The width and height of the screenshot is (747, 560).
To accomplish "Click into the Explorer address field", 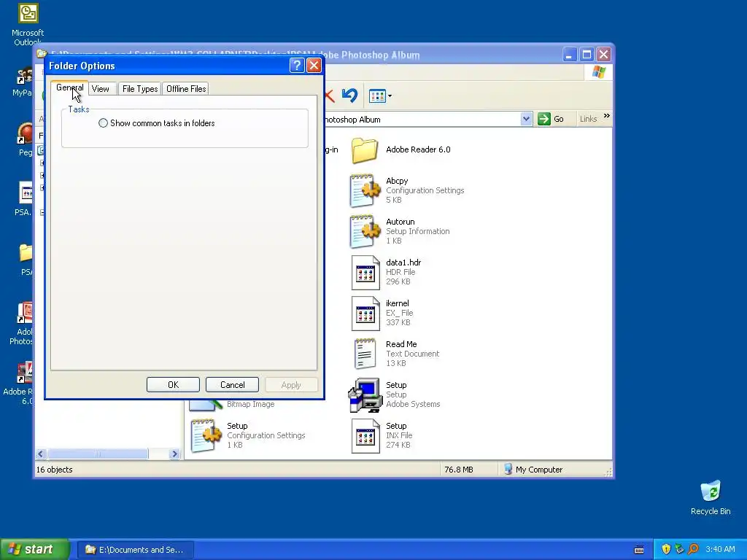I will (x=422, y=120).
